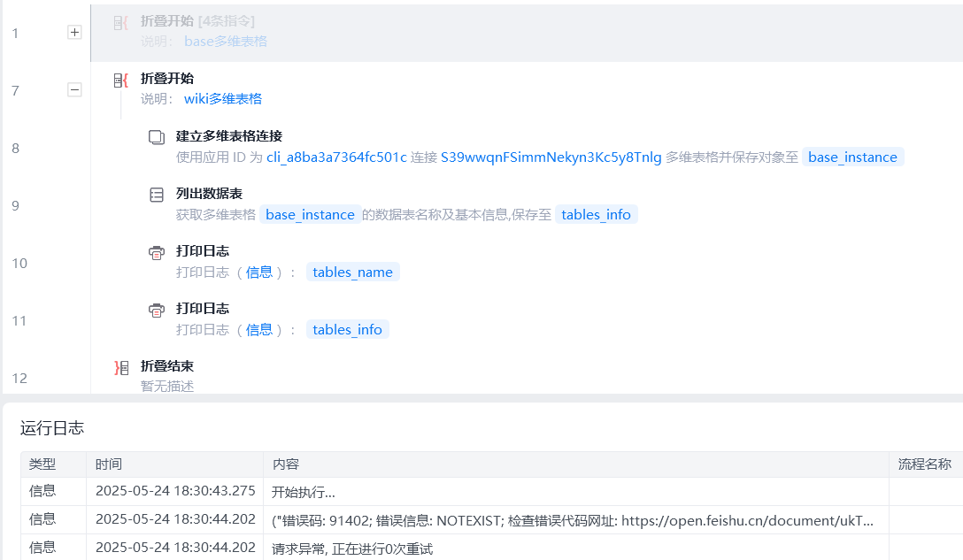
Task: Click the fold-start icon for wiki多维表格
Action: (x=121, y=81)
